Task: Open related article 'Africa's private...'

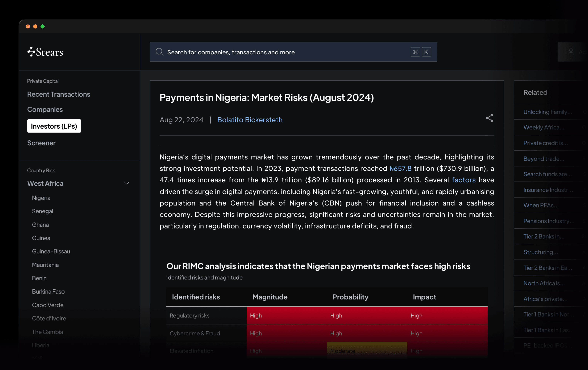Action: pos(545,299)
